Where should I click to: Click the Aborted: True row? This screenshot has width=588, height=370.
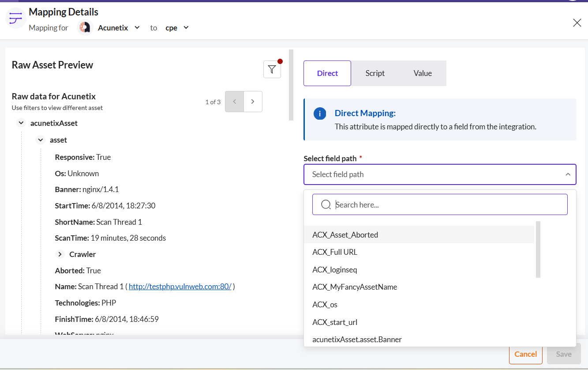point(78,271)
